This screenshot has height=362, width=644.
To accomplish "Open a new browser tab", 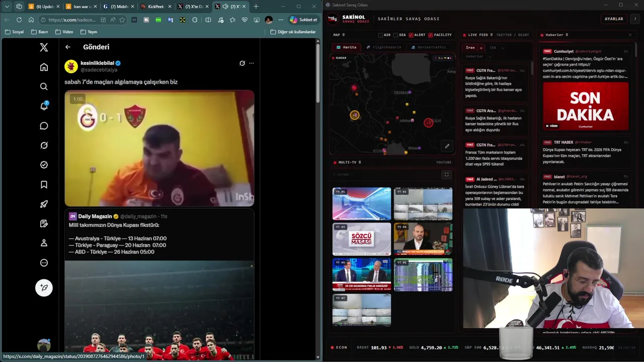I will click(x=256, y=7).
